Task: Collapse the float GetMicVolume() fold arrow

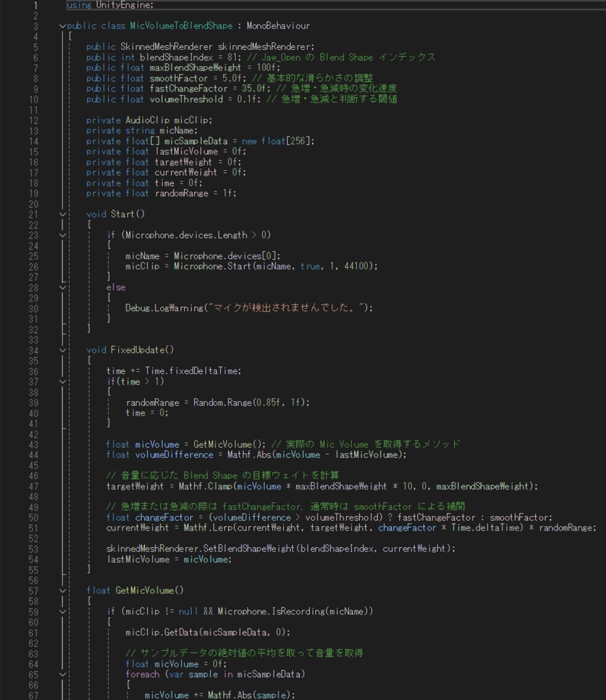Action: point(63,591)
